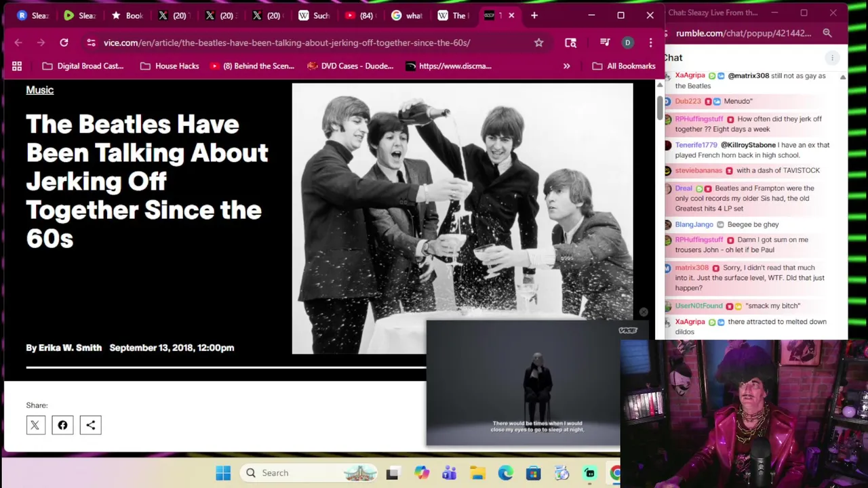Switch to the YouTube (84) tab
This screenshot has height=488, width=868.
pos(359,15)
